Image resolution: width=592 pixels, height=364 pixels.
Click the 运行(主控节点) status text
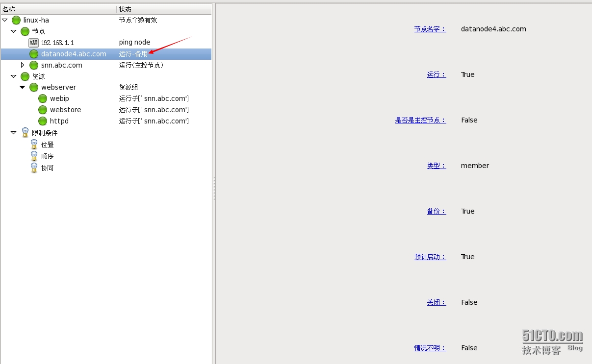click(x=141, y=65)
